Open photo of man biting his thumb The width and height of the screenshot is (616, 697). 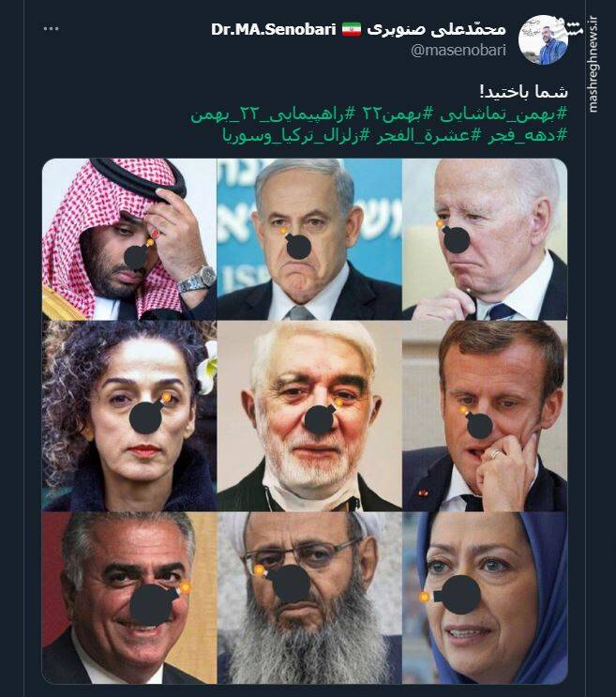tap(485, 416)
